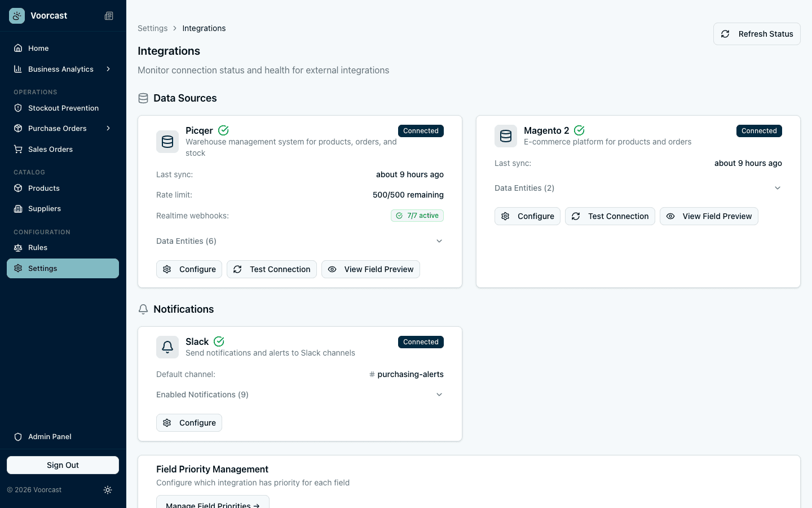Toggle dark mode with the sun icon
The image size is (812, 508).
click(x=108, y=490)
